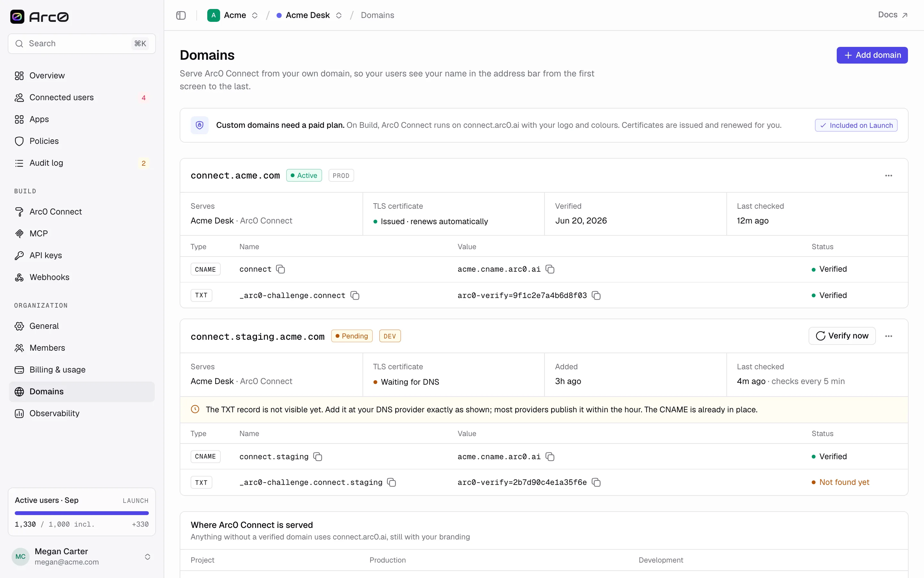This screenshot has height=578, width=924.
Task: Click the DEV environment tag
Action: click(390, 336)
